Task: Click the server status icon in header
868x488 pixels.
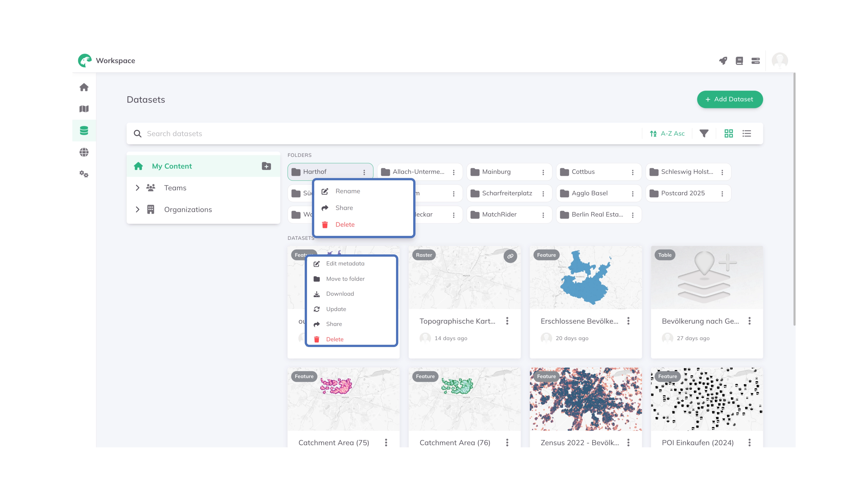Action: [x=755, y=61]
